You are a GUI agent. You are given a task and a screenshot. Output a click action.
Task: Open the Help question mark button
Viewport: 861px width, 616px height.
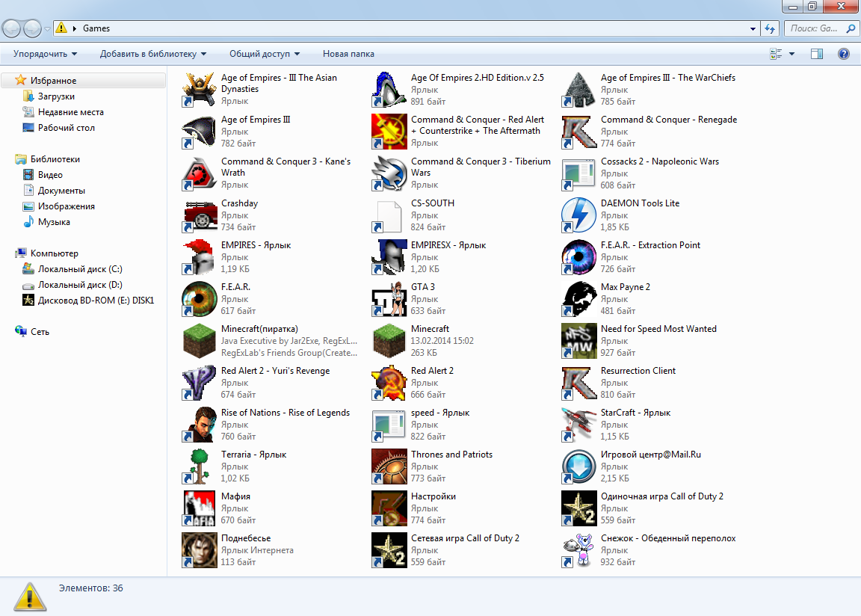[844, 54]
